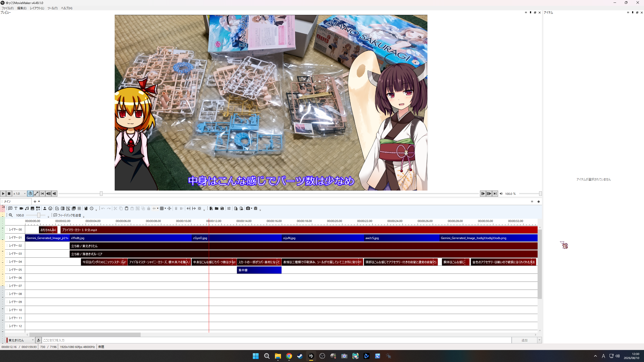644x362 pixels.
Task: Add a shape item with the shapes icon
Action: pyautogui.click(x=38, y=208)
